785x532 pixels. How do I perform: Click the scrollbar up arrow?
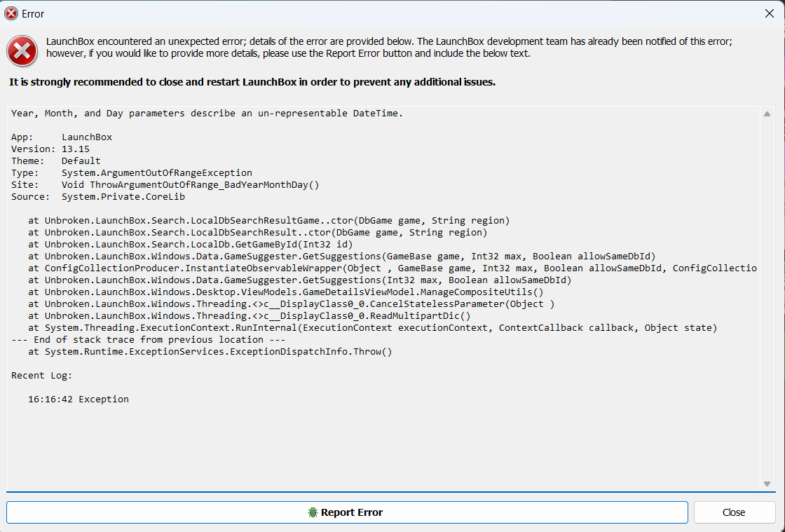point(767,114)
